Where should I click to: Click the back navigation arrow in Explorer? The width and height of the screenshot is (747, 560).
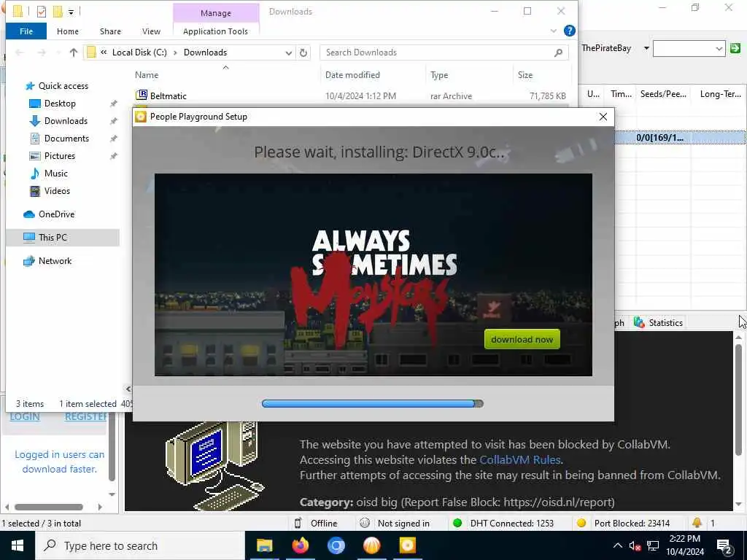pyautogui.click(x=20, y=52)
